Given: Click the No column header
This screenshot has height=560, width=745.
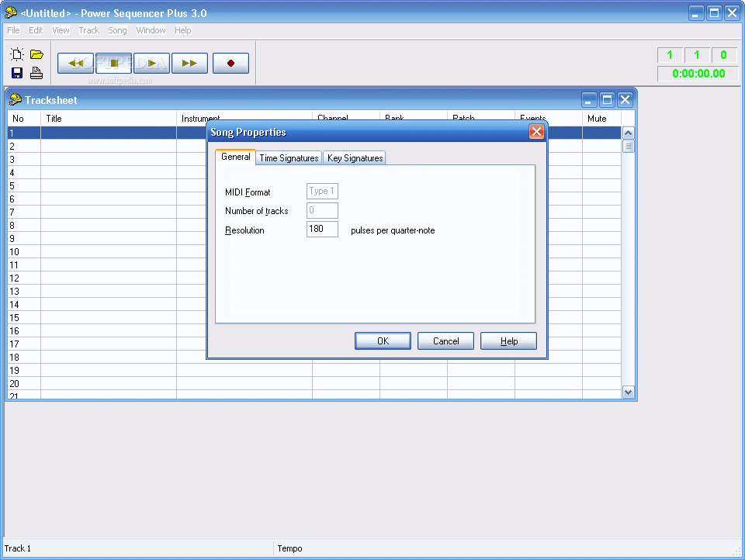Looking at the screenshot, I should click(x=24, y=118).
